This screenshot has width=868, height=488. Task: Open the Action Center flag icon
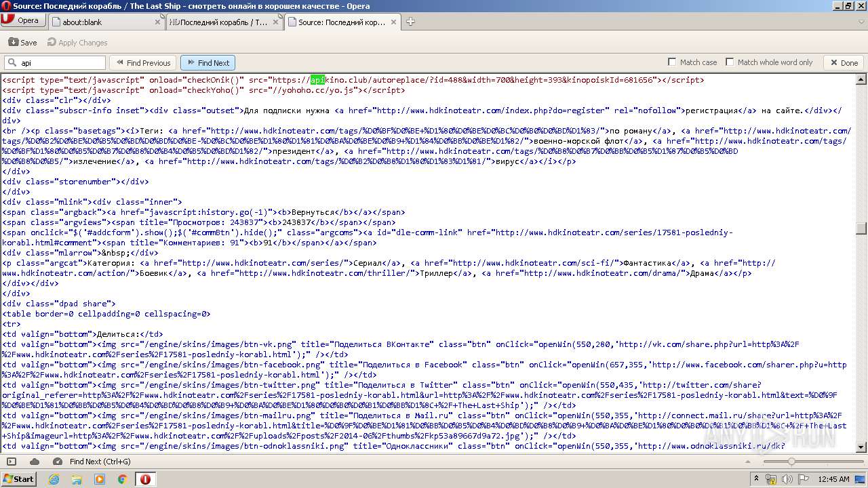point(802,479)
